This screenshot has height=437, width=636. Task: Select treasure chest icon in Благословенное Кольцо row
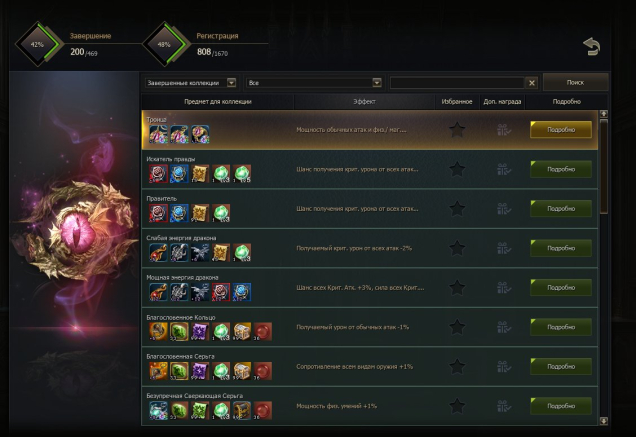click(242, 332)
